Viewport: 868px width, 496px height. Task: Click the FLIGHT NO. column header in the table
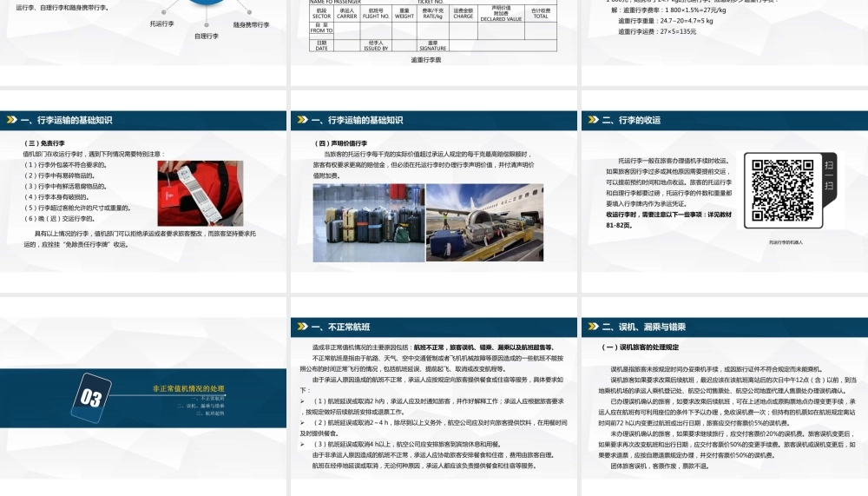(376, 13)
